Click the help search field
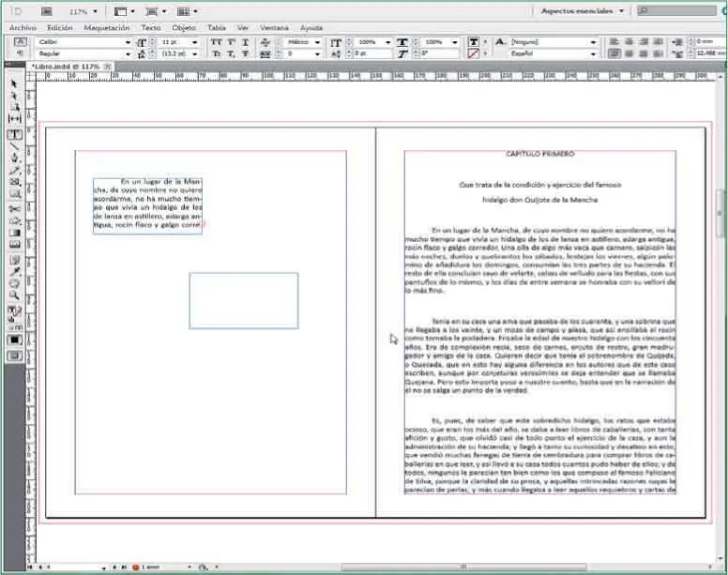 [676, 10]
